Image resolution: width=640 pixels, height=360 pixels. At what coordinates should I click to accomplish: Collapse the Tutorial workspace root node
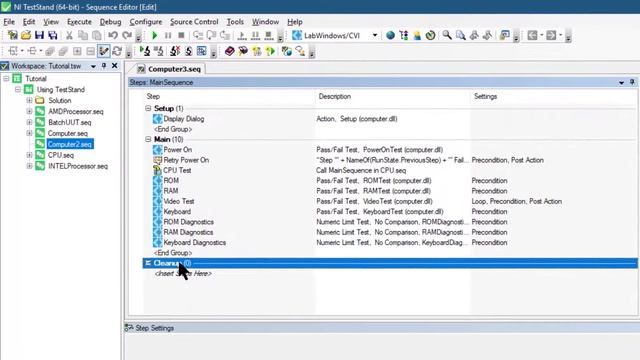tap(6, 78)
